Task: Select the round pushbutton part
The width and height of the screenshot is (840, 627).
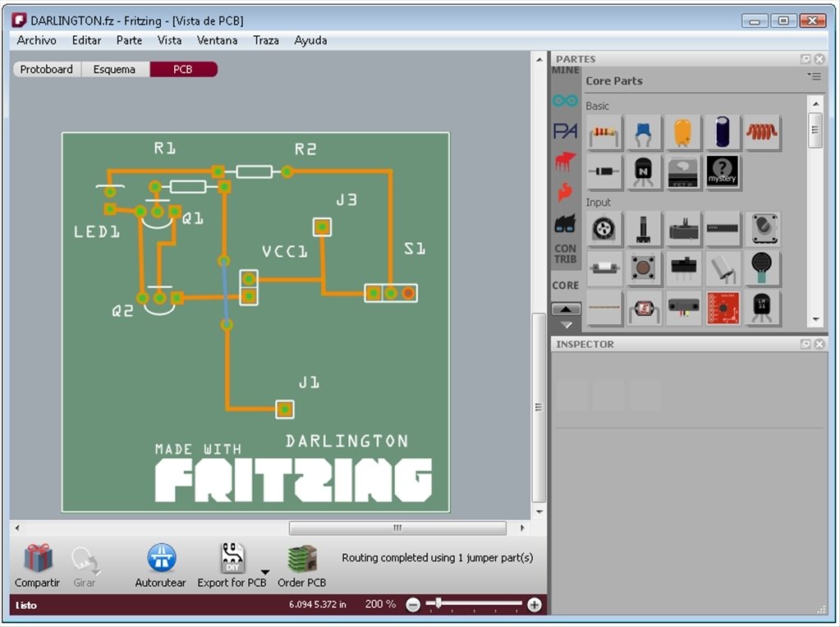Action: [x=644, y=268]
